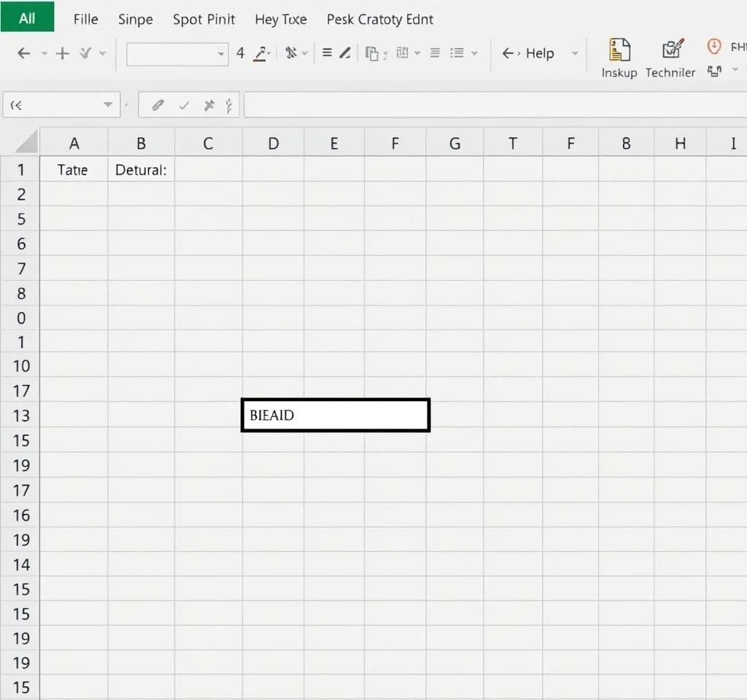747x700 pixels.
Task: Open the name box dropdown arrow
Action: [108, 105]
